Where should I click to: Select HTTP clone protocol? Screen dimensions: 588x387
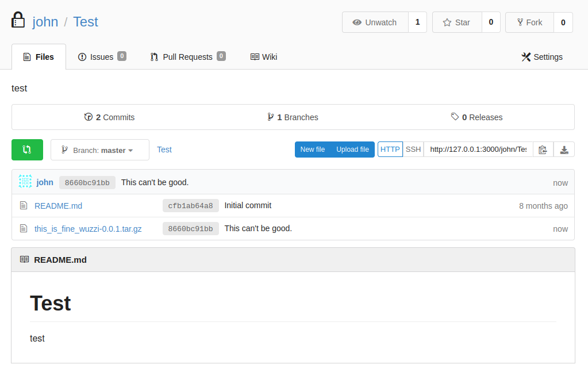390,150
